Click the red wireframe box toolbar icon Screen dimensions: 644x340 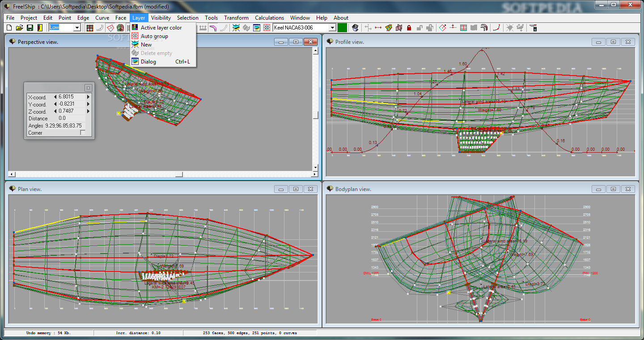pyautogui.click(x=110, y=28)
